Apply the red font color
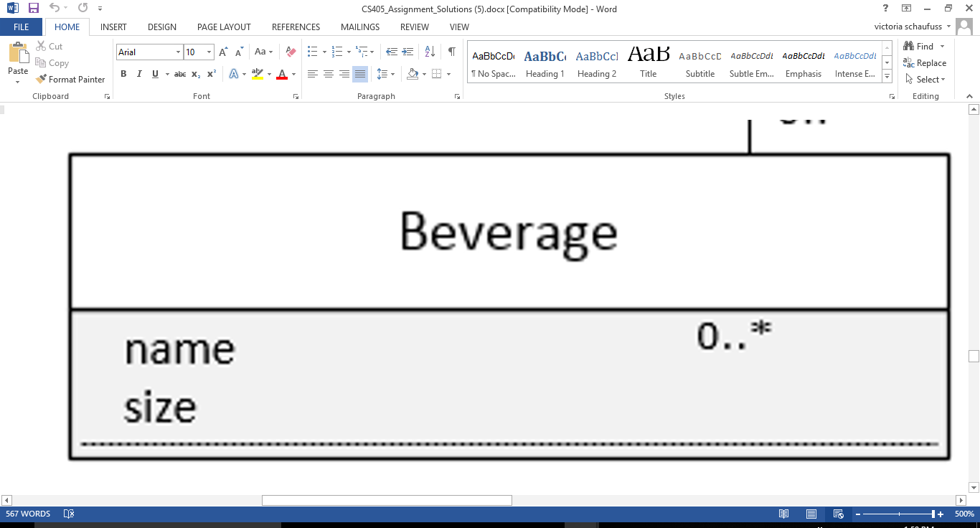980x528 pixels. point(282,74)
